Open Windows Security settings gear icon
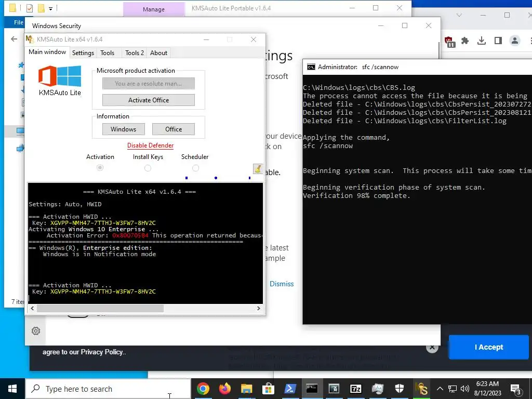The height and width of the screenshot is (399, 532). click(36, 331)
